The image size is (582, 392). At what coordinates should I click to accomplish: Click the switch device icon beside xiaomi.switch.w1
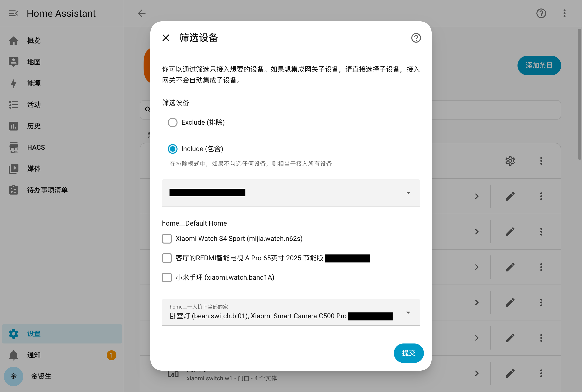click(173, 374)
